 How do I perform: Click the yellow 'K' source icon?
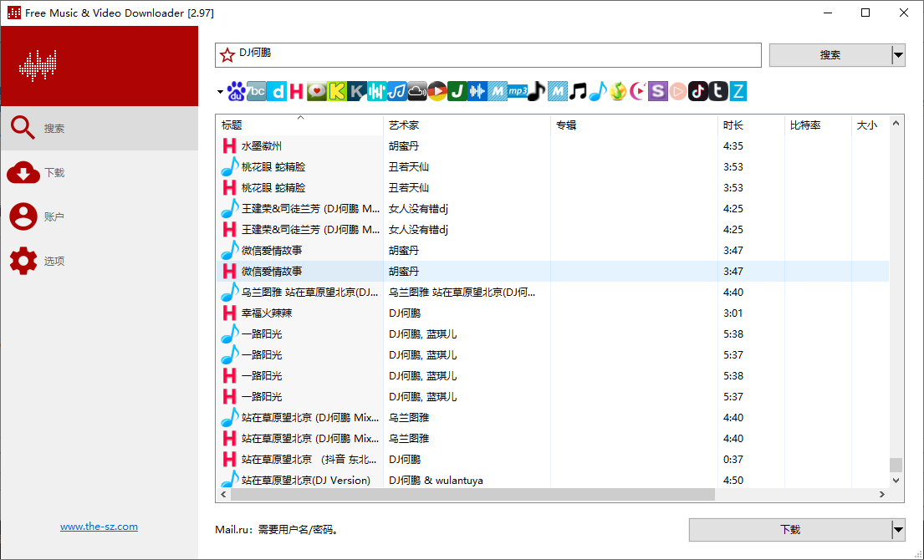(337, 91)
